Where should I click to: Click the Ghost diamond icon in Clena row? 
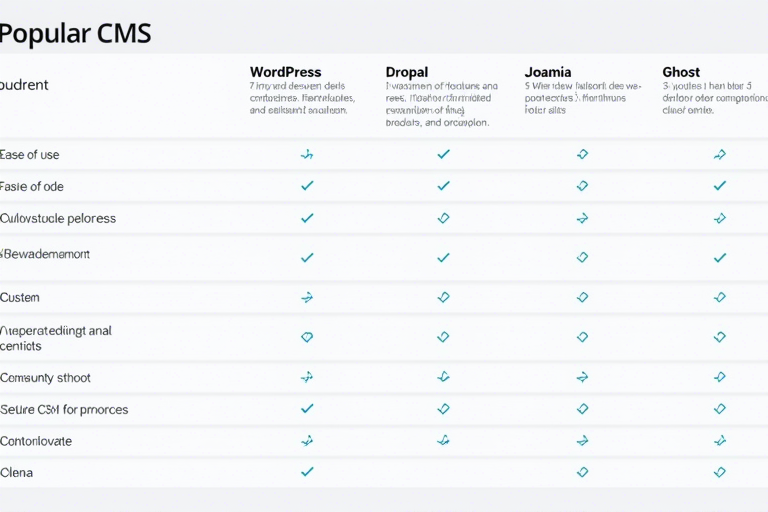(x=719, y=472)
